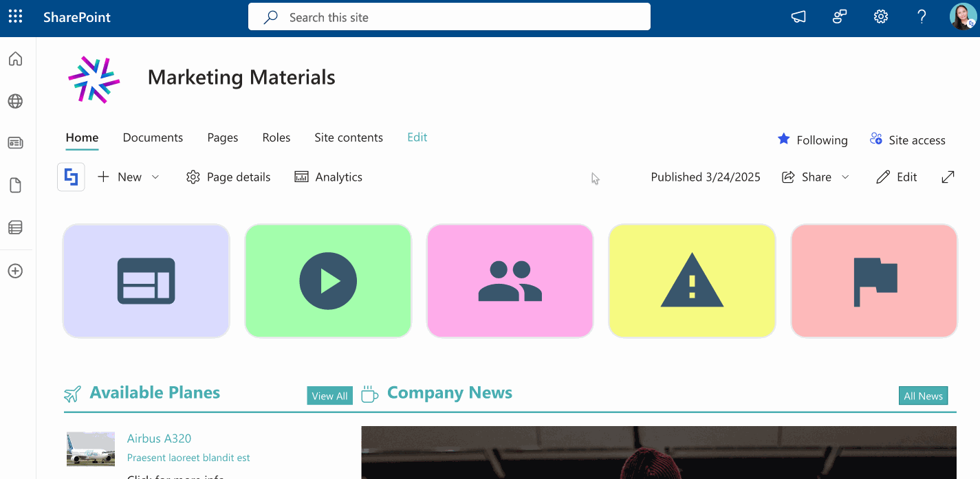Click the Available Planes heading

(155, 392)
